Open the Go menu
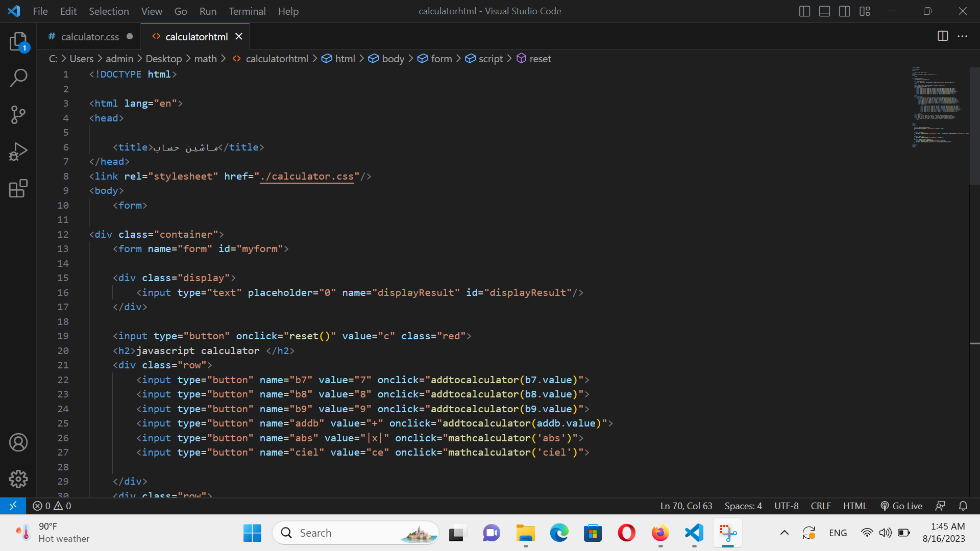The image size is (980, 551). point(181,11)
